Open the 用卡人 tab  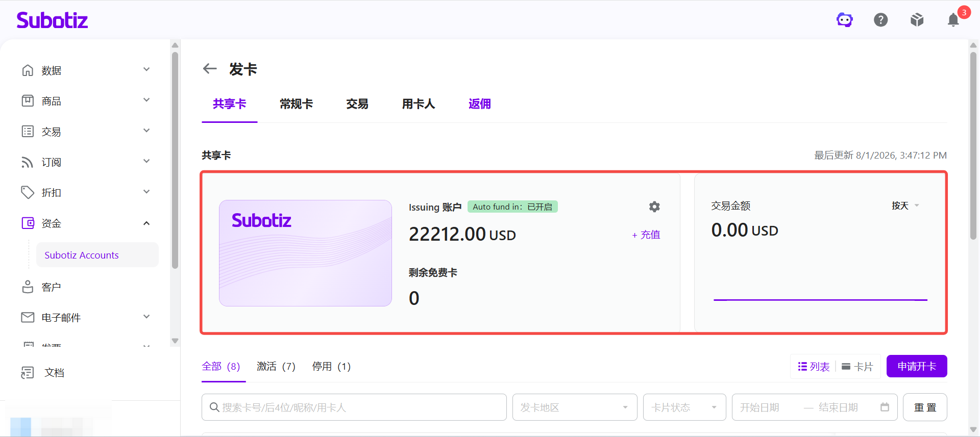tap(419, 104)
